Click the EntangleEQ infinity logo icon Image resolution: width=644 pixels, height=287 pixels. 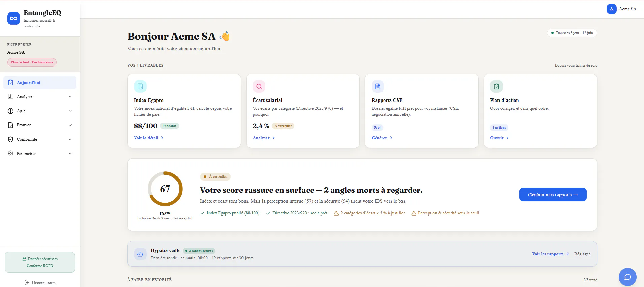pyautogui.click(x=13, y=18)
